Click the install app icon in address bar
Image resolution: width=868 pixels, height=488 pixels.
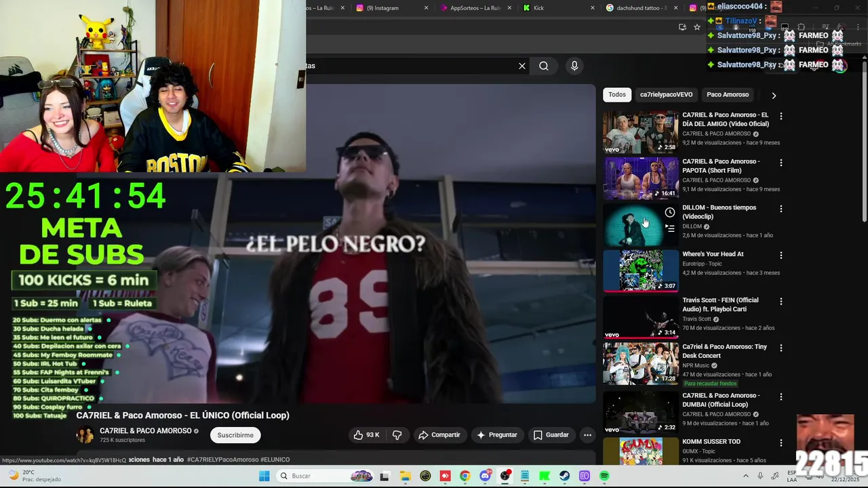682,27
